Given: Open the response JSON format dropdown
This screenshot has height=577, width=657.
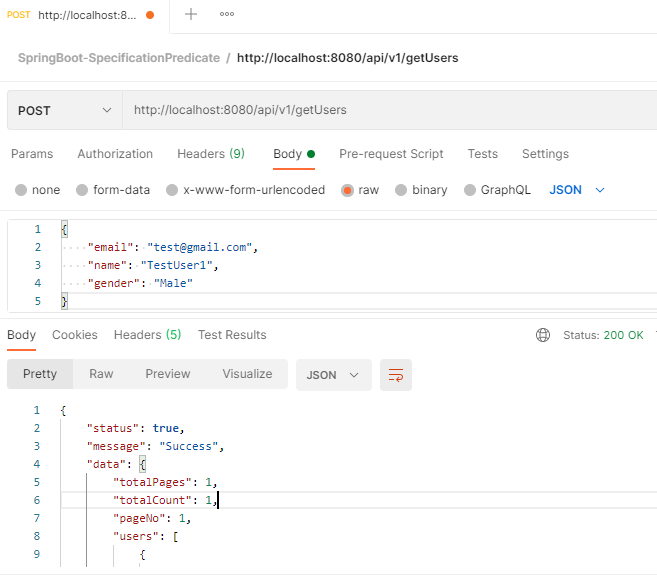Looking at the screenshot, I should (x=334, y=375).
